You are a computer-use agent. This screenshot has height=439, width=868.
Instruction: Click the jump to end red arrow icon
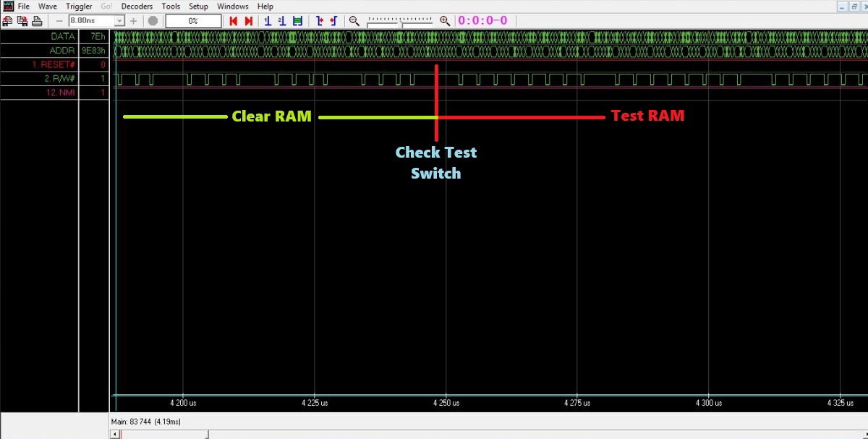pyautogui.click(x=248, y=21)
